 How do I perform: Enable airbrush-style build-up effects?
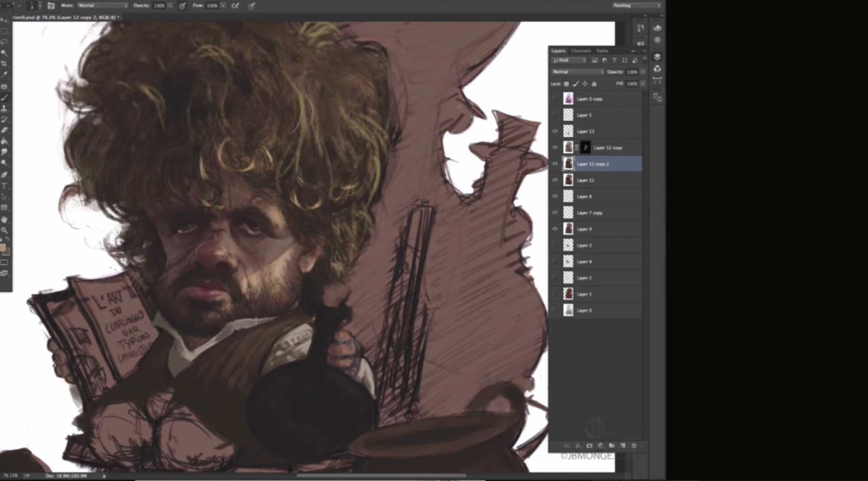(x=235, y=6)
